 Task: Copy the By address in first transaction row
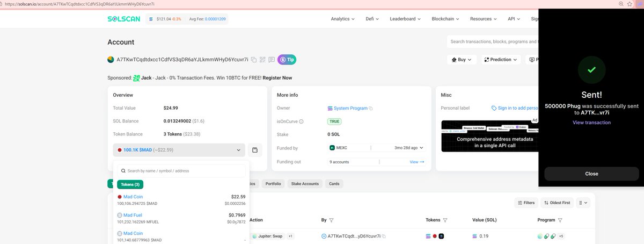coord(384,236)
